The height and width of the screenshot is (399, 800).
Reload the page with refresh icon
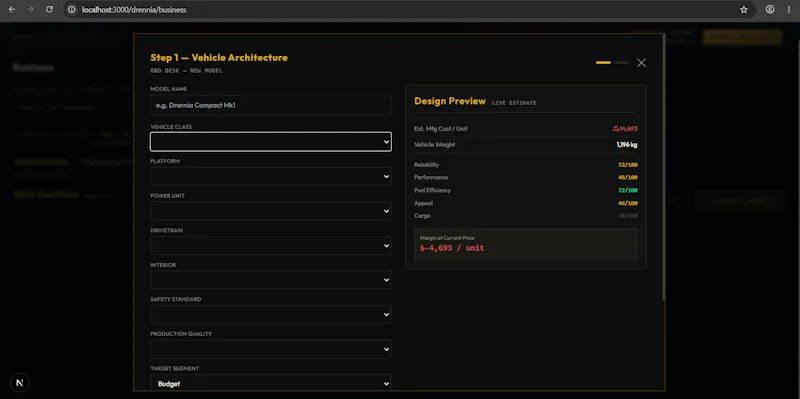coord(49,10)
